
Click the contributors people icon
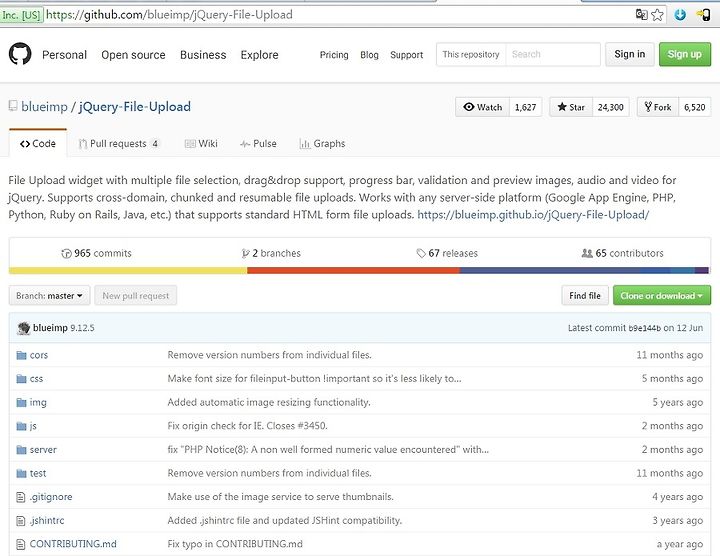(x=587, y=253)
